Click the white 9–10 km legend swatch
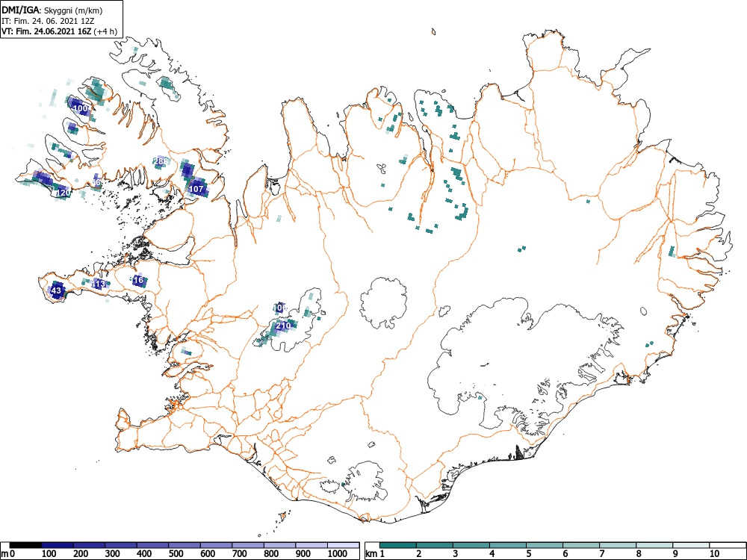The image size is (747, 560). [x=691, y=545]
